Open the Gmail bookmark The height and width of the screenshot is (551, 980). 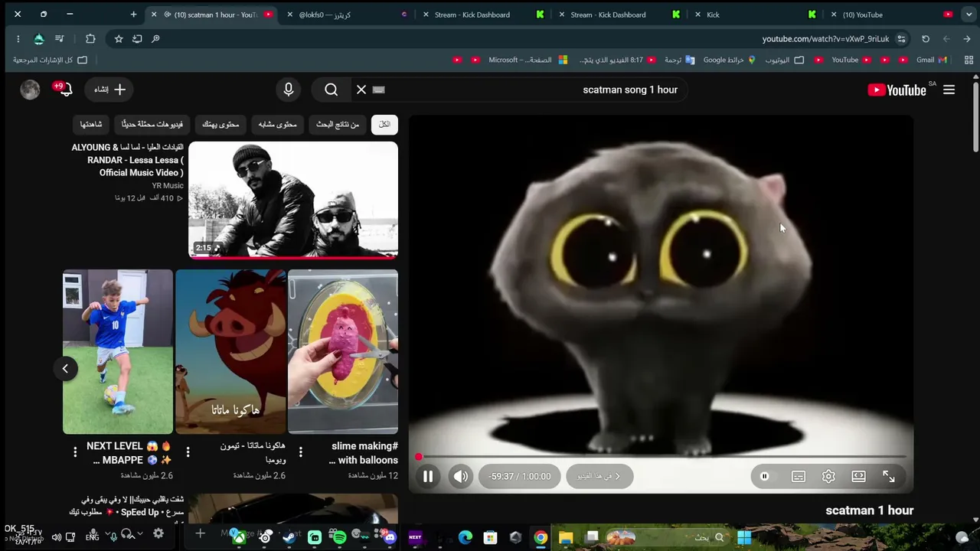tap(932, 60)
